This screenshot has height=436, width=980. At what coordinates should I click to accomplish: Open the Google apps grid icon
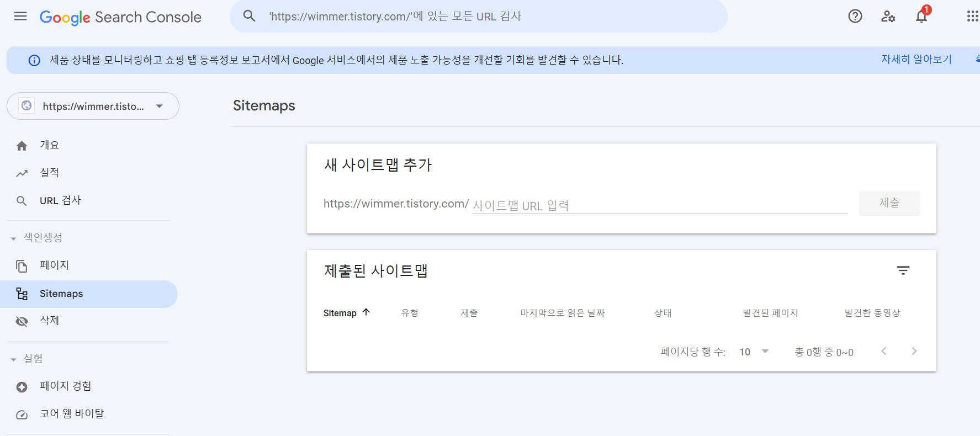(973, 17)
